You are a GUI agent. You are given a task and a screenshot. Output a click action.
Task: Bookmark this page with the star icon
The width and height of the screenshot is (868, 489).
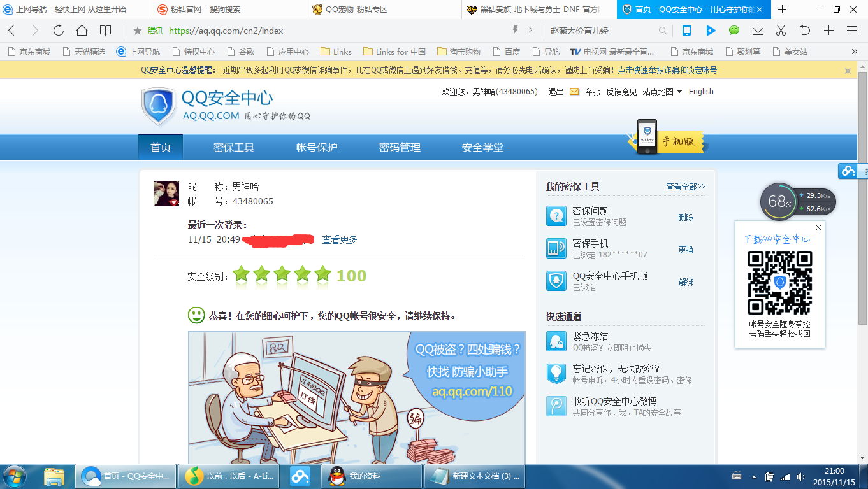137,31
